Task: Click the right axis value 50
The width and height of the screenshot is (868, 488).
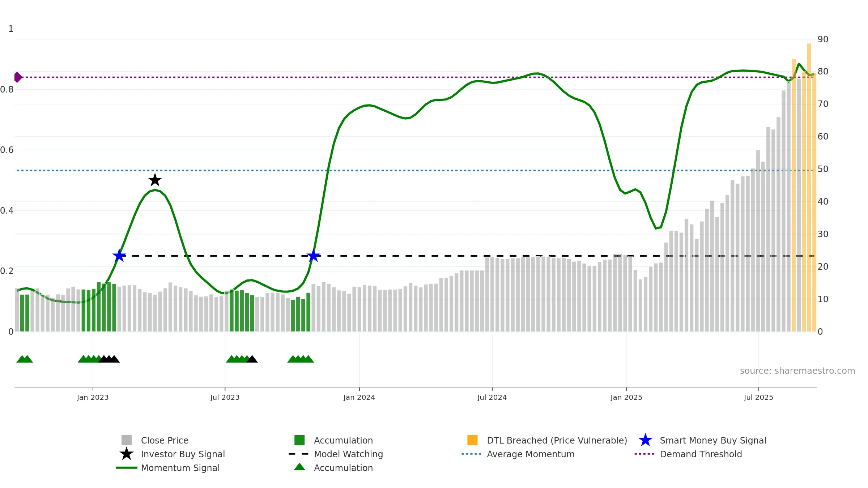Action: point(823,169)
